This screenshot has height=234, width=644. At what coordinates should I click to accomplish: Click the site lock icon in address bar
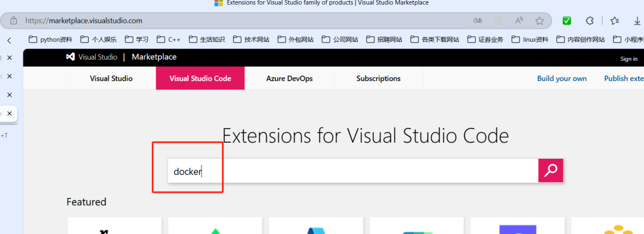point(14,20)
